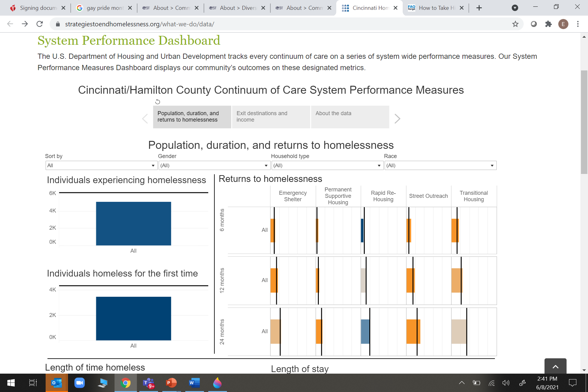Open PowerPoint from the taskbar
This screenshot has width=588, height=392.
point(171,383)
